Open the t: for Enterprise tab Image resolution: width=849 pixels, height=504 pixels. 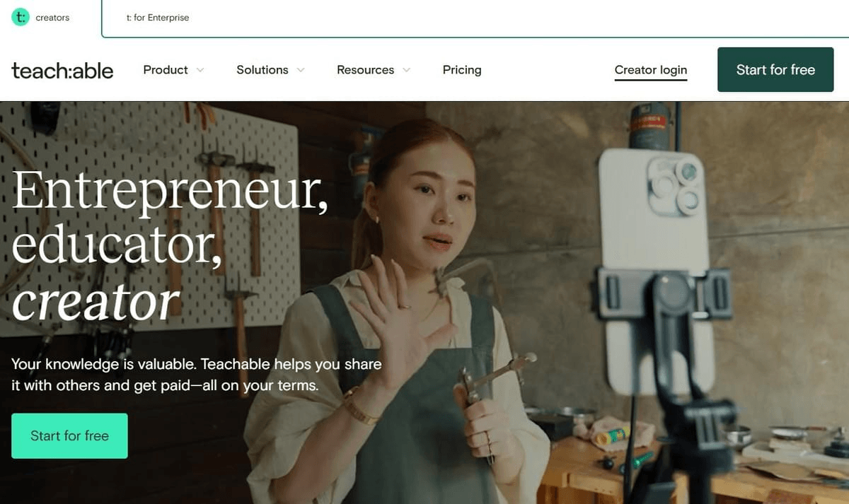158,18
